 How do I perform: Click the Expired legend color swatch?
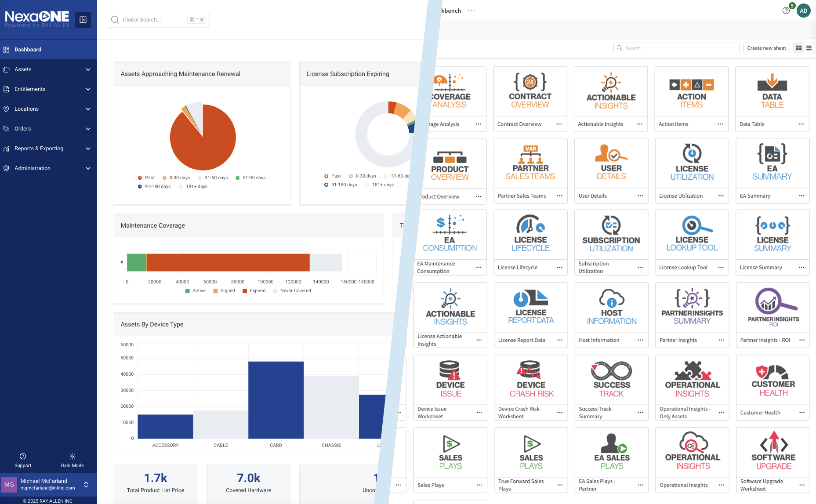[x=245, y=291]
